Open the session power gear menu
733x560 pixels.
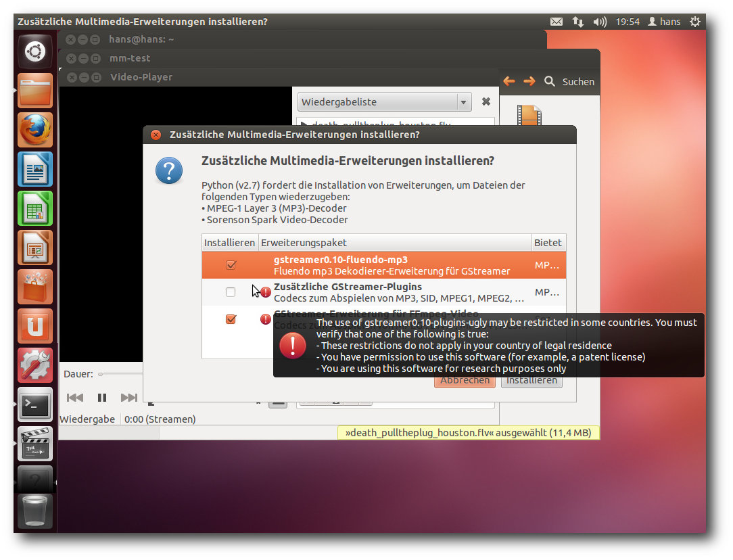point(695,22)
